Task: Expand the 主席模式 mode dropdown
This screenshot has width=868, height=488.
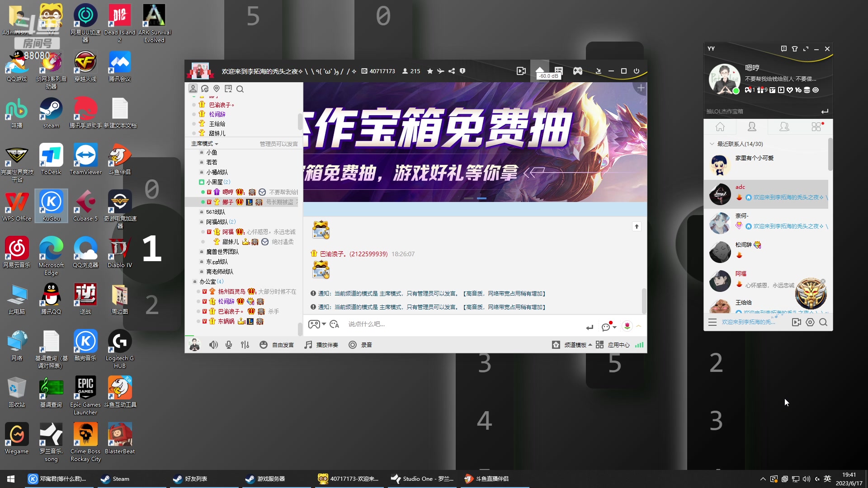Action: (x=206, y=143)
